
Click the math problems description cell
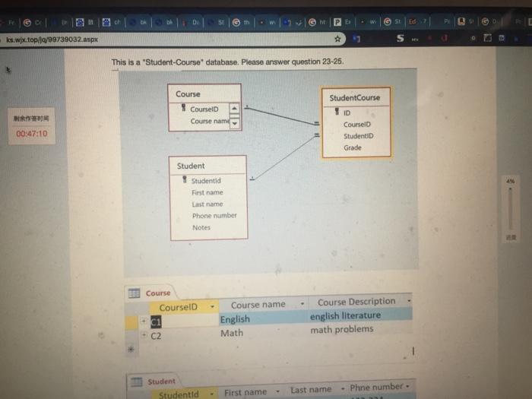click(361, 329)
